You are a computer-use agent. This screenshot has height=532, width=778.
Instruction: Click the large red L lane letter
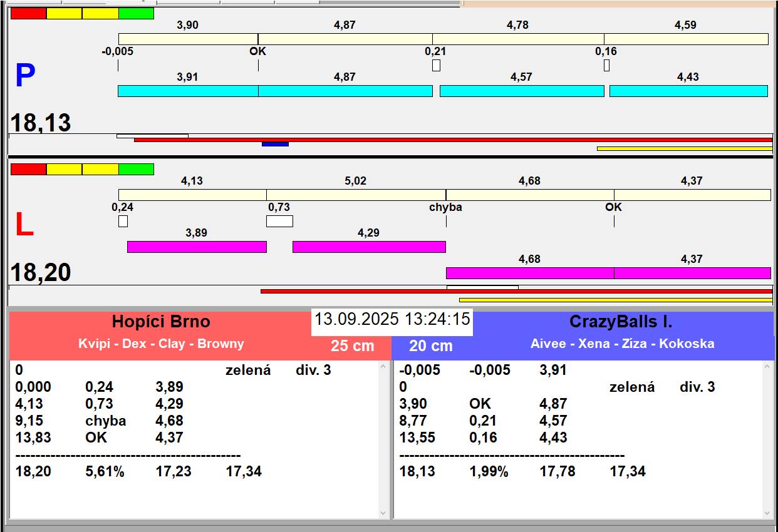point(24,225)
